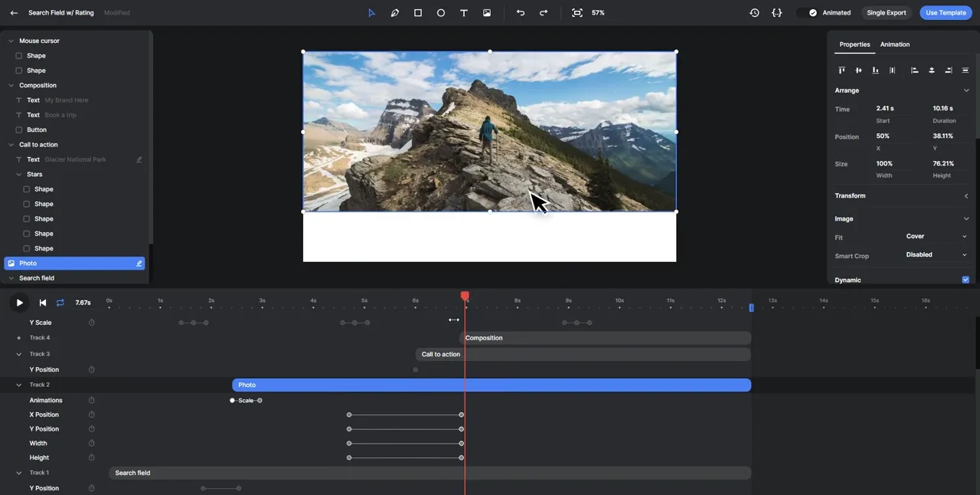This screenshot has height=495, width=980.
Task: Open the code export icon near top right
Action: (776, 12)
